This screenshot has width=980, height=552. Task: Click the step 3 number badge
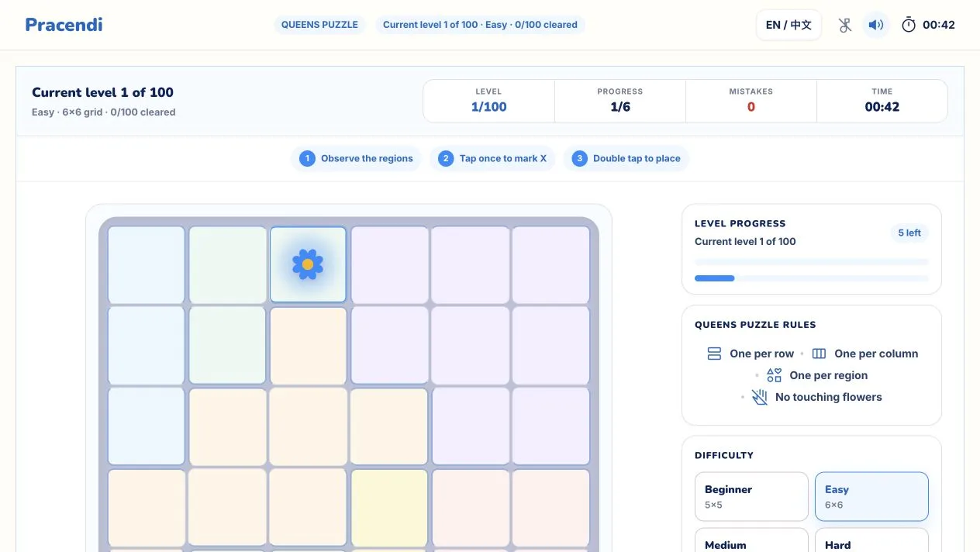(x=579, y=158)
